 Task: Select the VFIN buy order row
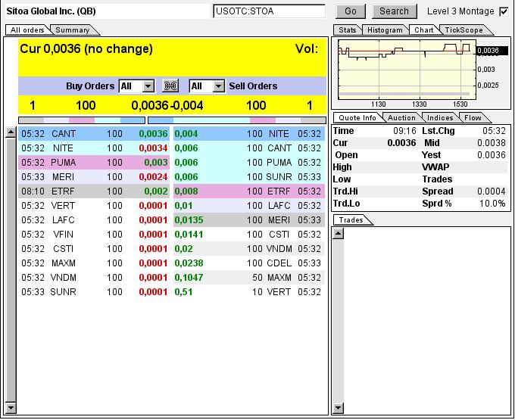[x=94, y=235]
